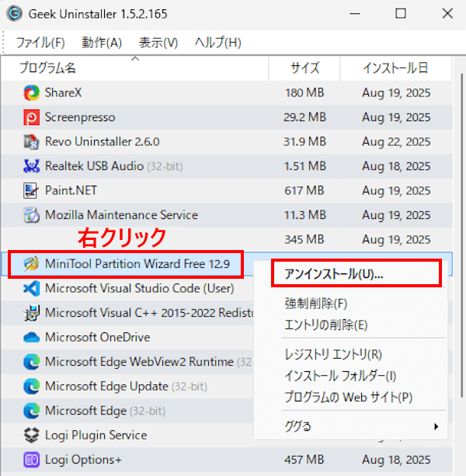Image resolution: width=466 pixels, height=476 pixels.
Task: Select the Screenpresso program name
Action: point(80,117)
